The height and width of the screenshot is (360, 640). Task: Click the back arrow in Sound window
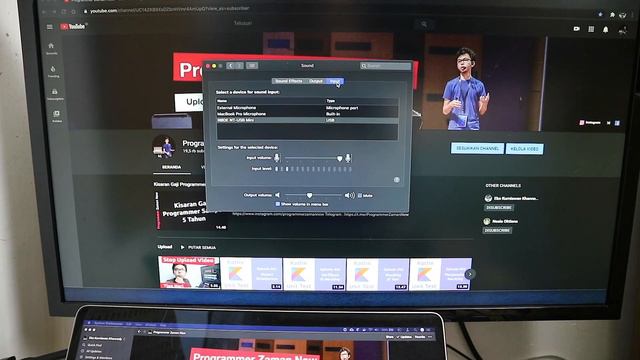[x=231, y=65]
